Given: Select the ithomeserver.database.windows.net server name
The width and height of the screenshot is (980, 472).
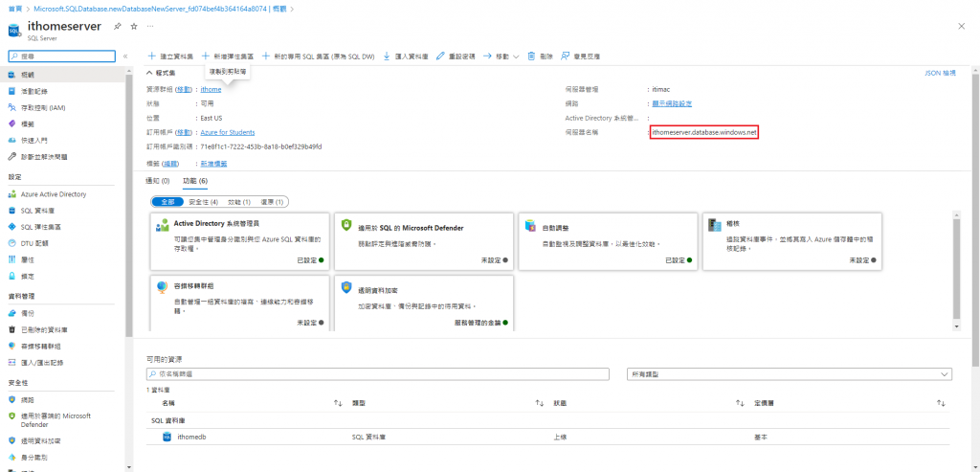Looking at the screenshot, I should coord(704,132).
